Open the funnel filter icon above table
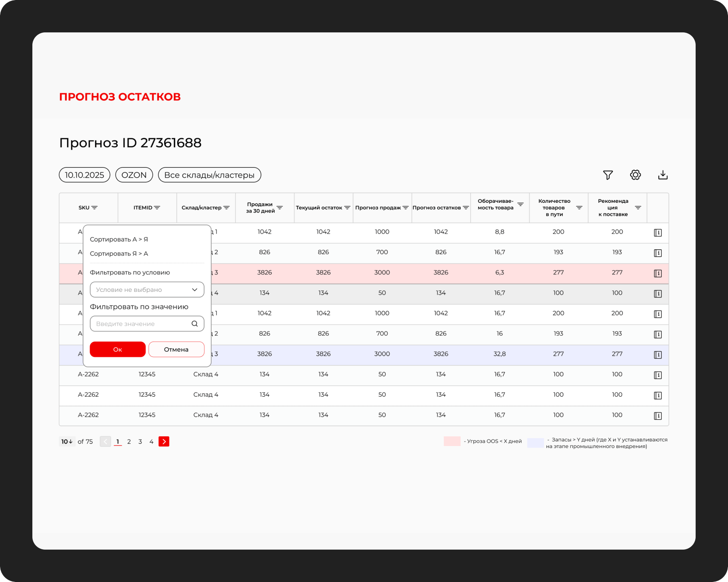 click(x=608, y=175)
